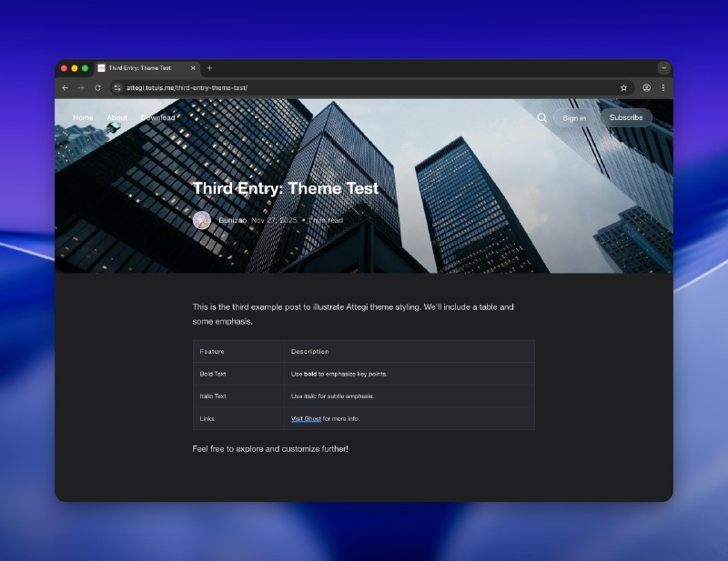The width and height of the screenshot is (728, 561).
Task: Close the Third Entry: Theme Test tab
Action: [x=193, y=68]
